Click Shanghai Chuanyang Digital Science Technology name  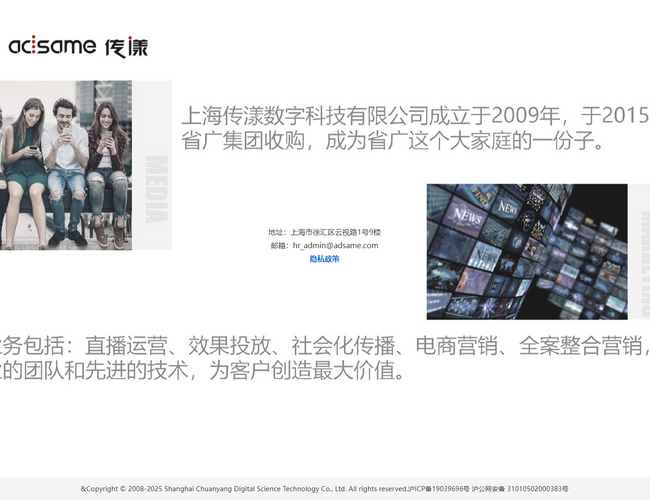(254, 489)
